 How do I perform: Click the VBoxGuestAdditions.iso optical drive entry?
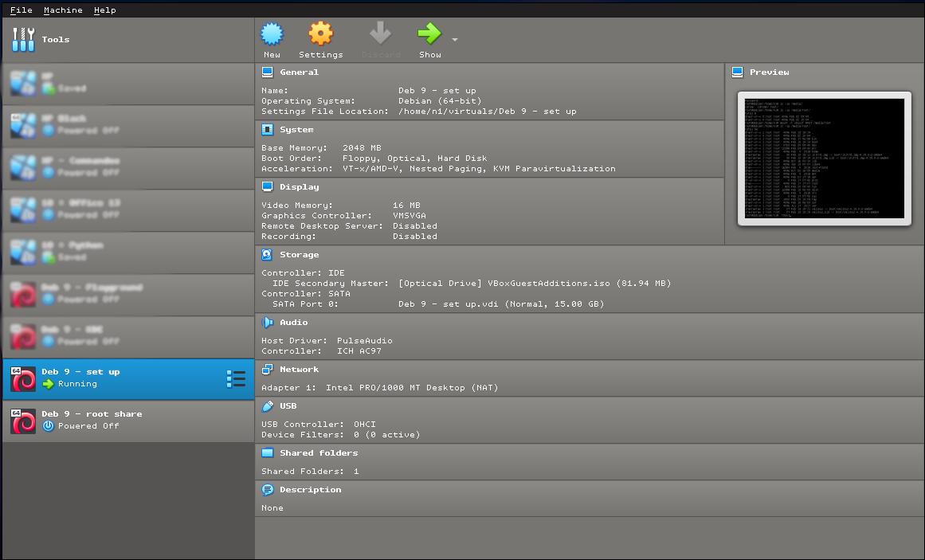tap(535, 284)
